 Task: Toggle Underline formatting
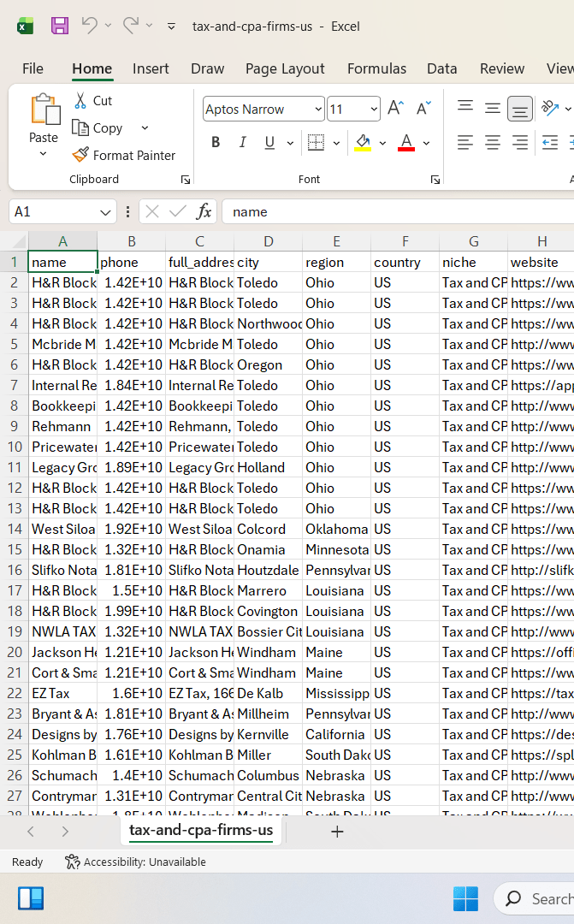pyautogui.click(x=269, y=142)
